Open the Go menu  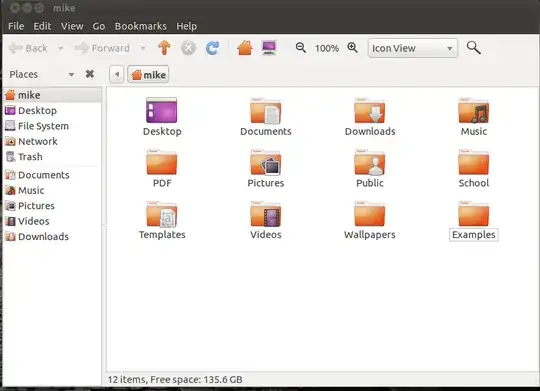(x=99, y=26)
